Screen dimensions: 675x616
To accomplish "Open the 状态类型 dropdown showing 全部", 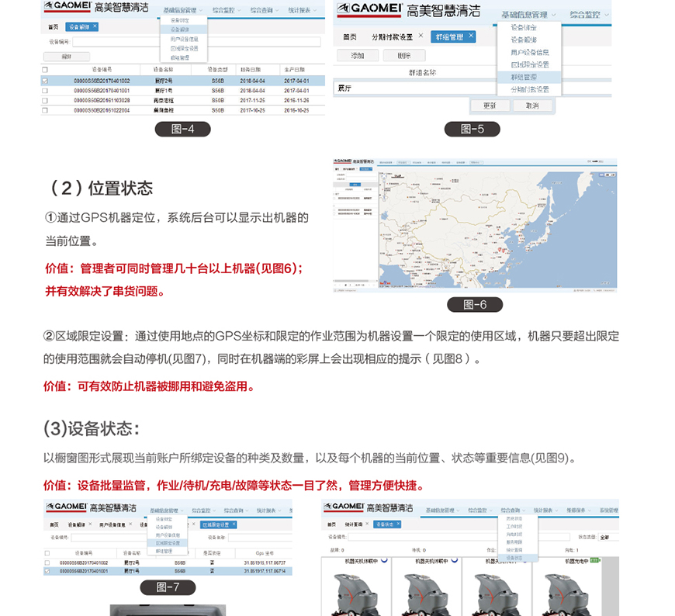I will point(609,537).
